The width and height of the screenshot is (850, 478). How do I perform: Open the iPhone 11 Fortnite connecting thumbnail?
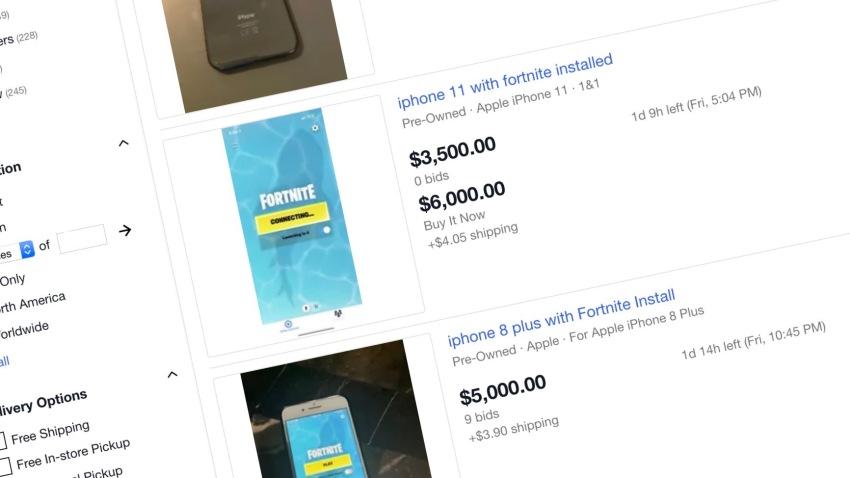(292, 217)
